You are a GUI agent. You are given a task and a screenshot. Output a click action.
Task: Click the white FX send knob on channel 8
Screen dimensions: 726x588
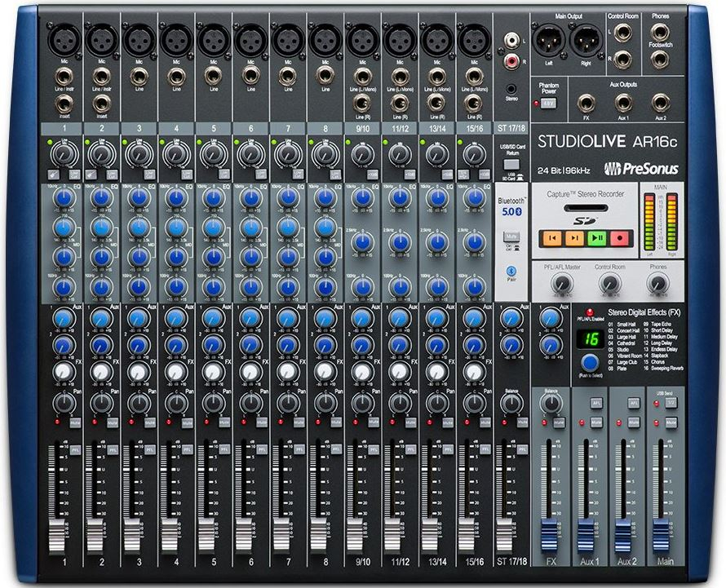pyautogui.click(x=325, y=371)
